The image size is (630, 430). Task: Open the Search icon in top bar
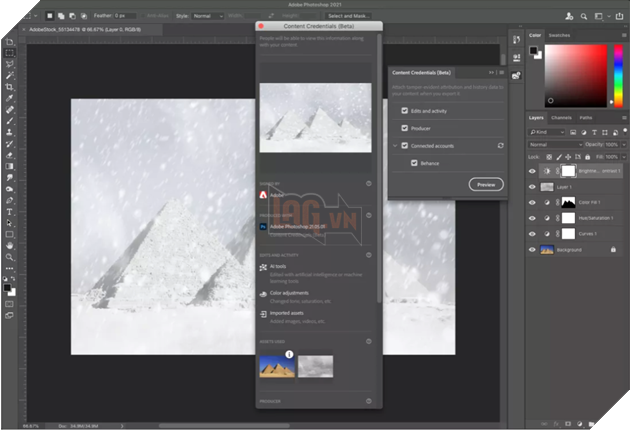pos(584,16)
